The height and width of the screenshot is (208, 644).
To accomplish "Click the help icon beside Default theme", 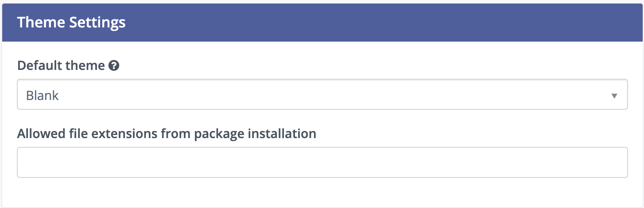I will pos(114,66).
